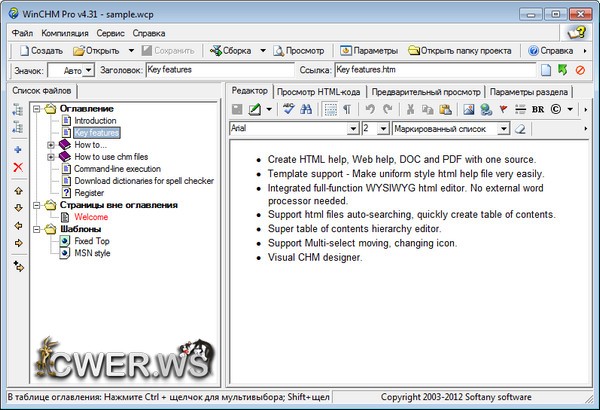Click in the Ссылка field 'Key features.htm'

[x=435, y=70]
